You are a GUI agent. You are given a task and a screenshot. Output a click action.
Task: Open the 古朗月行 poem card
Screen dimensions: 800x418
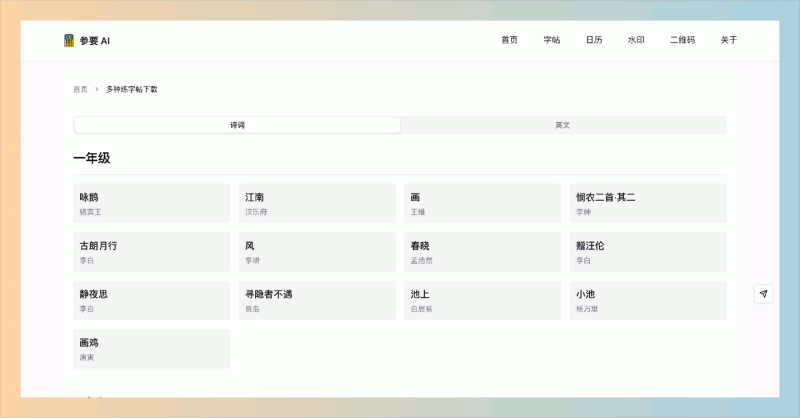coord(152,252)
